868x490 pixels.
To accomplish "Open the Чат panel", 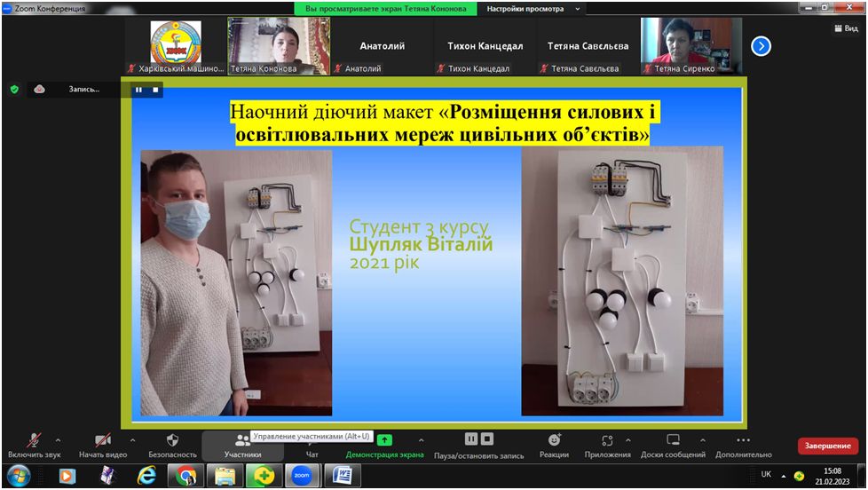I will [312, 454].
